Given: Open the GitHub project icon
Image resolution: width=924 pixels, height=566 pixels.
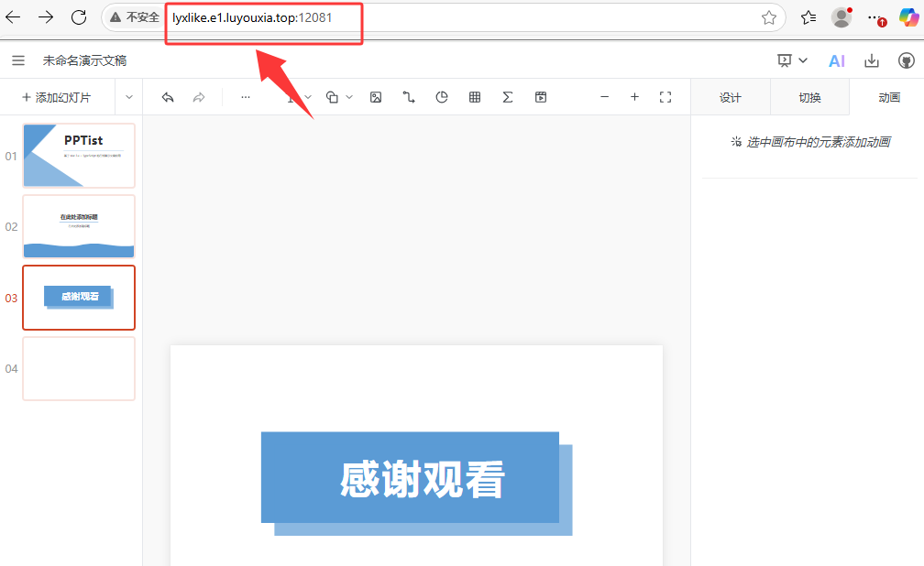Looking at the screenshot, I should 907,60.
